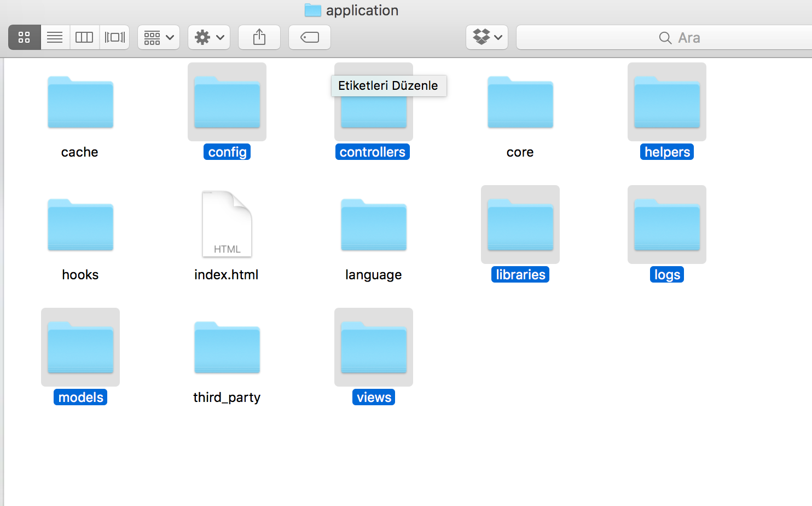Click the 'views' name label
Viewport: 812px width, 506px height.
374,398
